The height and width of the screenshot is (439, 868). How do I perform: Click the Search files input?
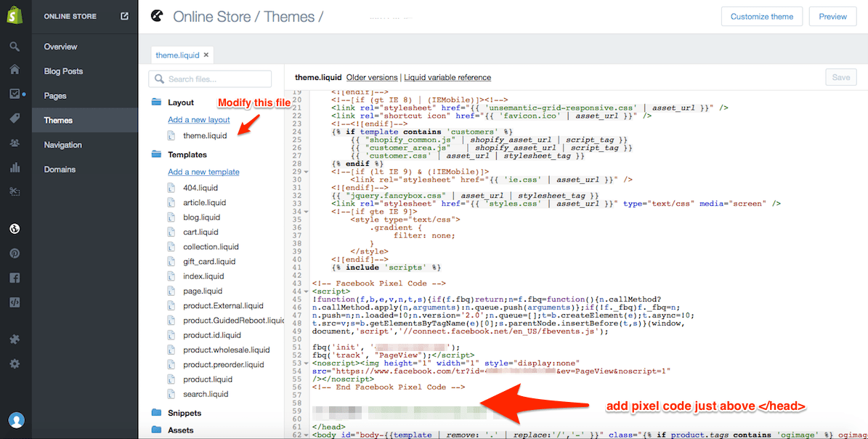pos(210,79)
